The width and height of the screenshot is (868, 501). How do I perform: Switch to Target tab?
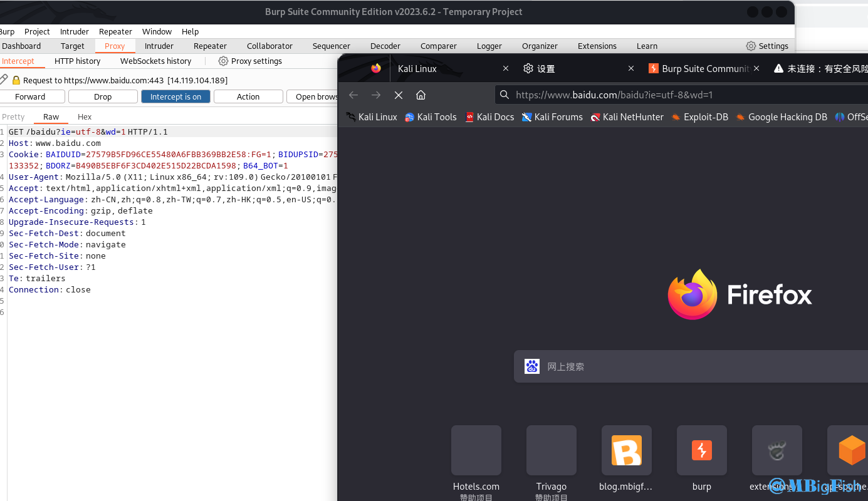[x=73, y=46]
